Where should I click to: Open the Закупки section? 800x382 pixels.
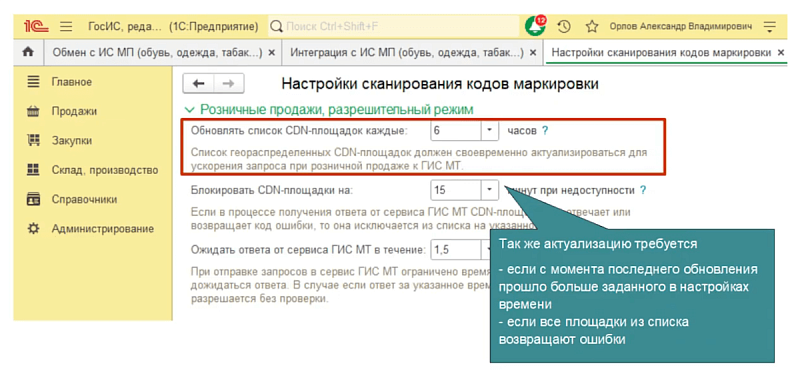pos(71,140)
